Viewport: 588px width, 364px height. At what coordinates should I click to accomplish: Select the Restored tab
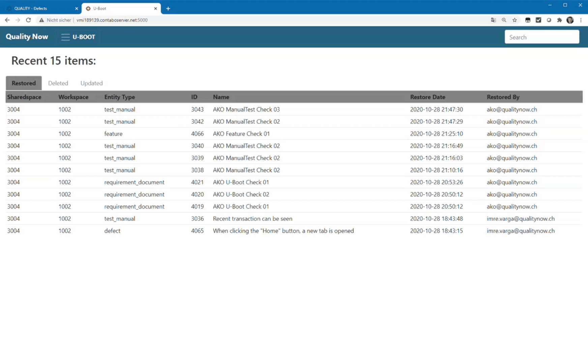(24, 83)
